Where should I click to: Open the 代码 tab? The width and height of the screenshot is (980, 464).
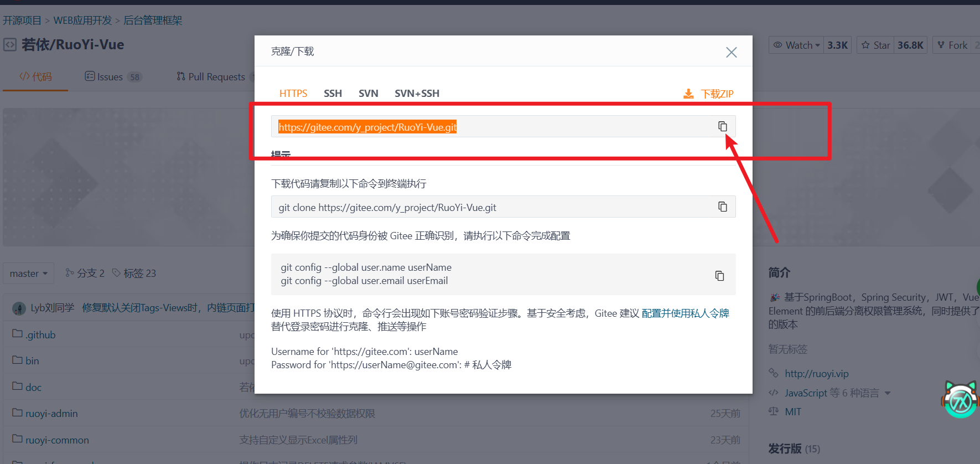point(35,76)
